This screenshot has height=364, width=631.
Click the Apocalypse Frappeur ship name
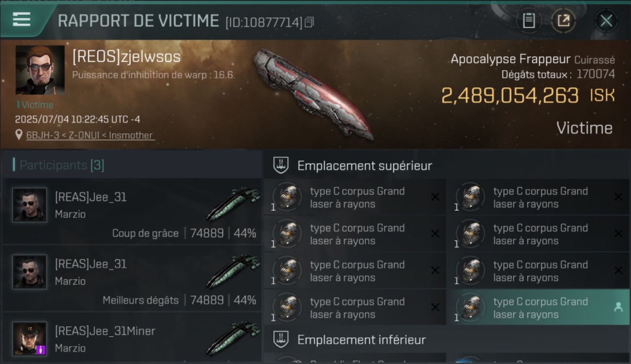point(511,59)
